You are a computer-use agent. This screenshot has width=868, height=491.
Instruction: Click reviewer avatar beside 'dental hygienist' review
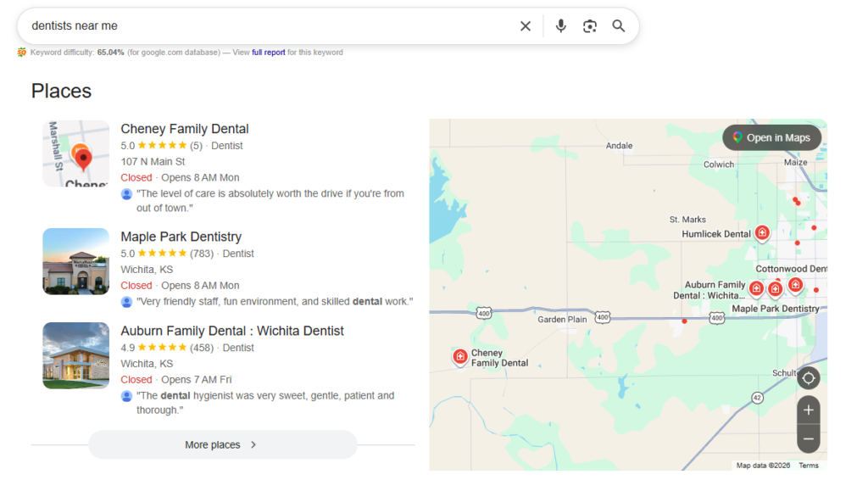(126, 396)
